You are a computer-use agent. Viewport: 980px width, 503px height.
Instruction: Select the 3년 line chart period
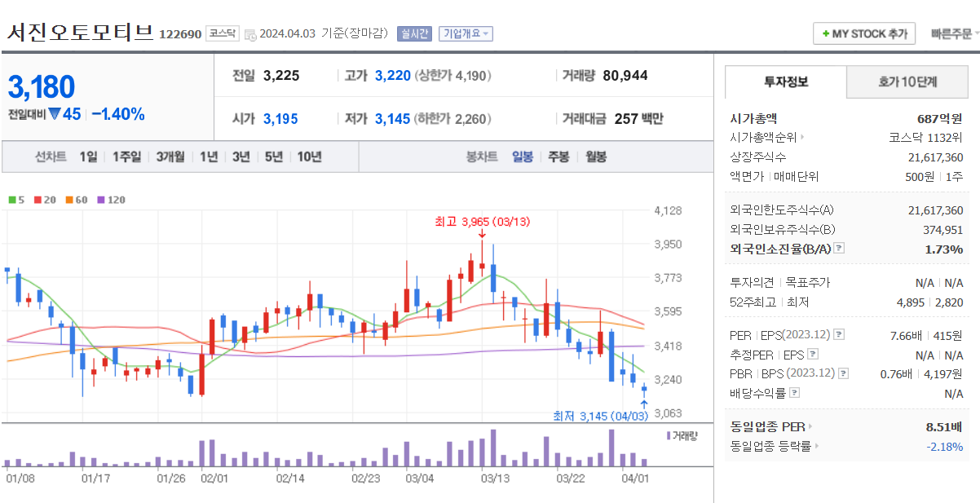click(x=241, y=157)
